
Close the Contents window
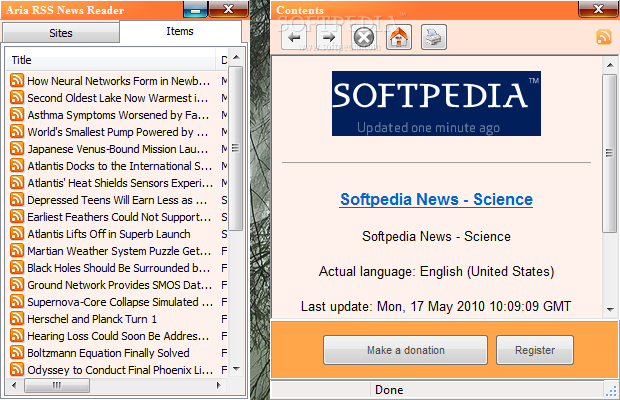click(x=598, y=9)
